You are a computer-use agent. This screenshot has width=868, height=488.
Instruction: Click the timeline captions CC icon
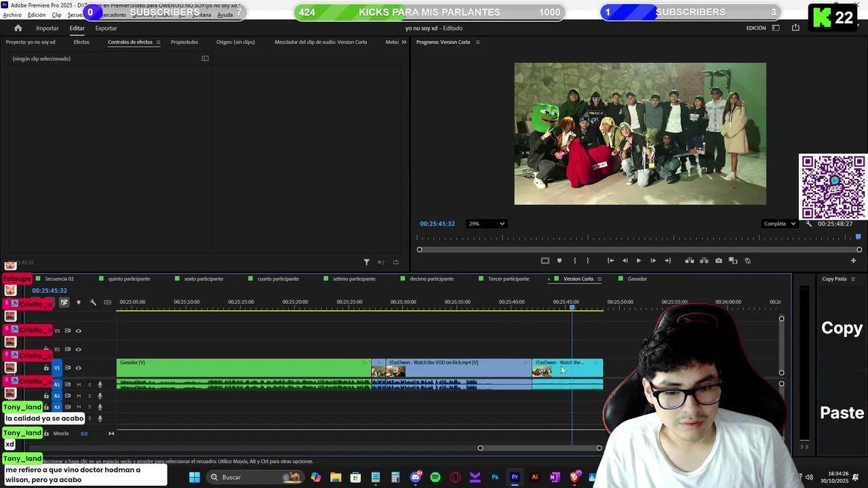(x=107, y=302)
